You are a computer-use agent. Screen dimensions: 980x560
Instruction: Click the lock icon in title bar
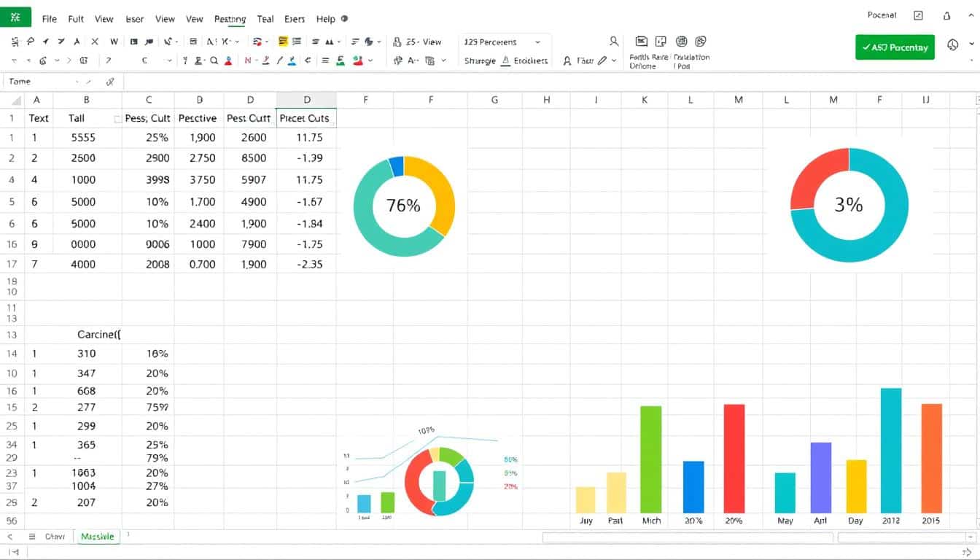pos(947,16)
